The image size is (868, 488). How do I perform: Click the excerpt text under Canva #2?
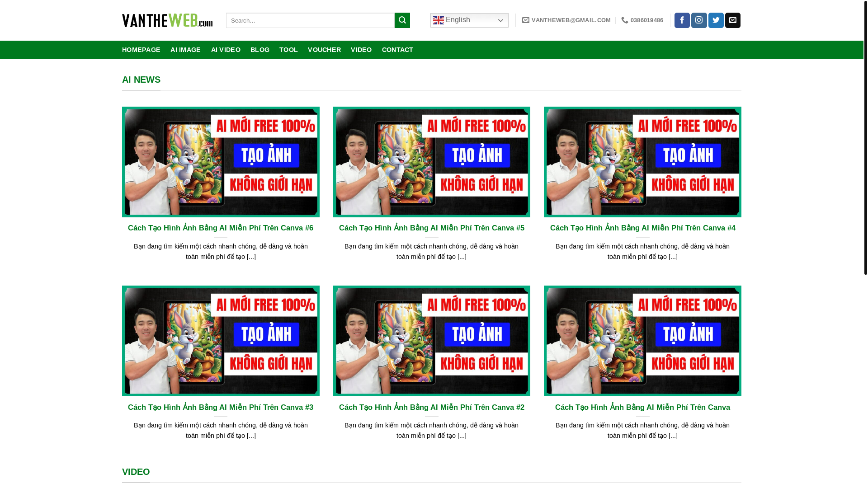[432, 430]
